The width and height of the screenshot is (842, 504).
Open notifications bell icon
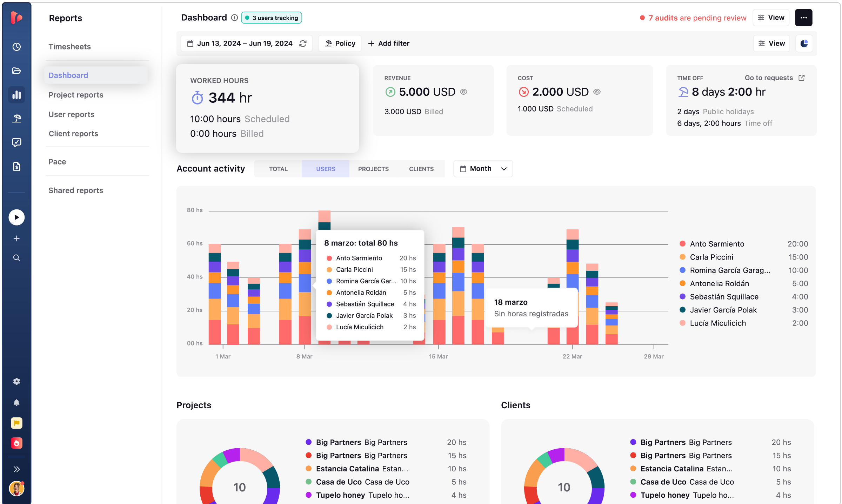pos(16,402)
